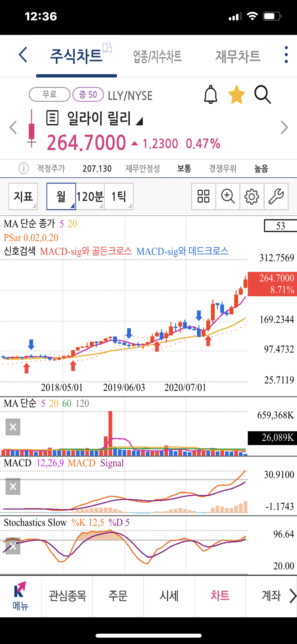Tap the LLY/NYSE ticker label
Screen dimensions: 297x644
[130, 96]
